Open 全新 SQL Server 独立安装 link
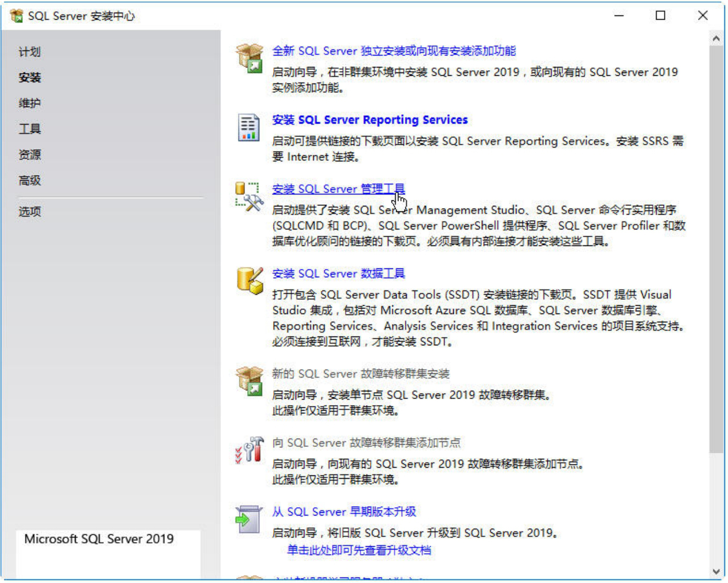The image size is (728, 583). pyautogui.click(x=393, y=51)
